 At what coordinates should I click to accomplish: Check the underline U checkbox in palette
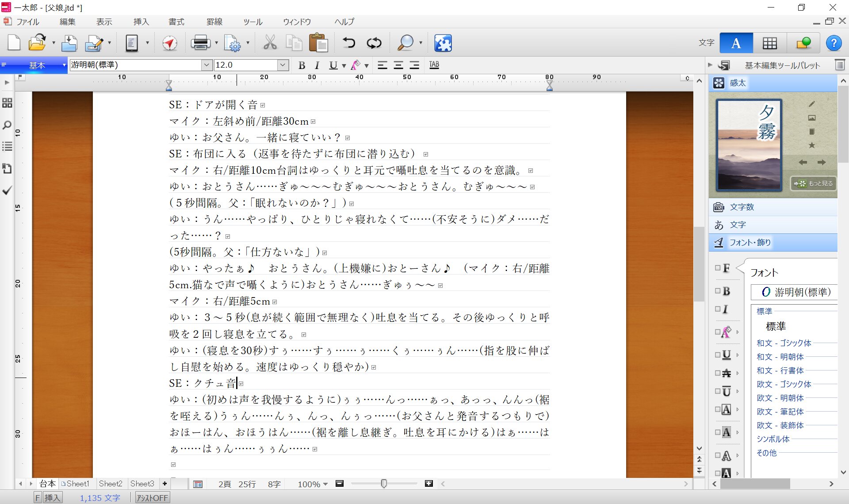tap(718, 355)
